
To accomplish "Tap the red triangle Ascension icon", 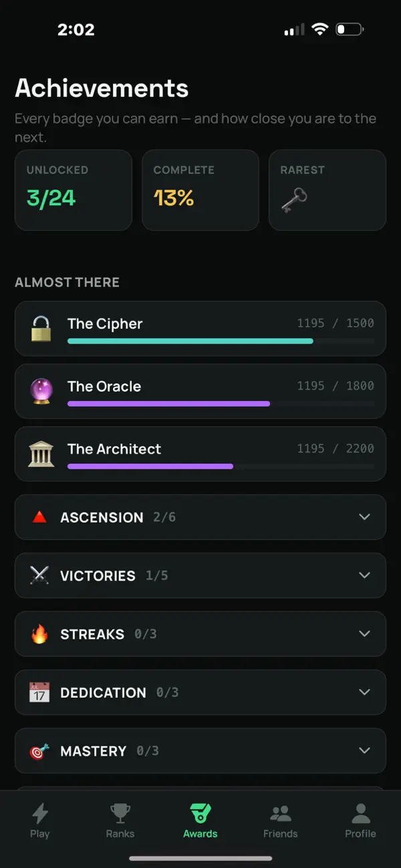I will point(39,517).
